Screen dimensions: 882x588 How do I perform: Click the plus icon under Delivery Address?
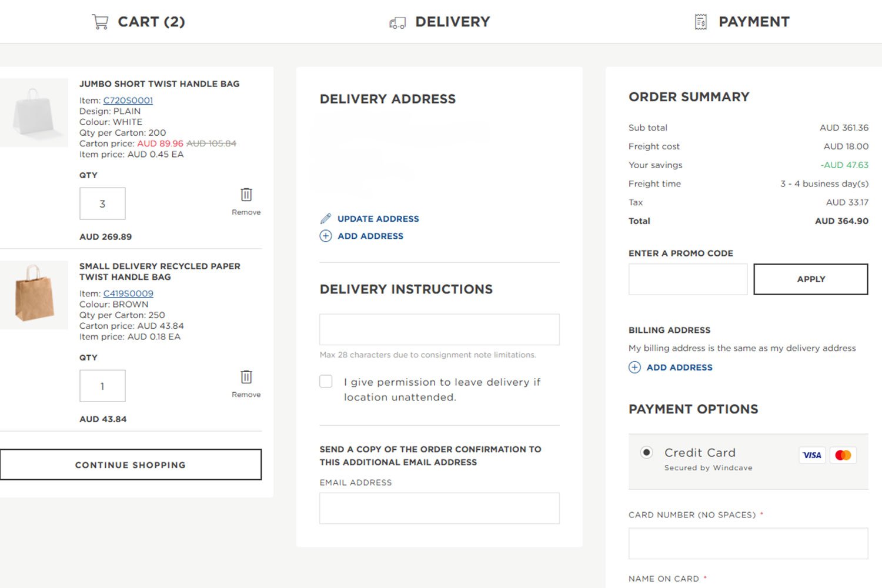(326, 236)
